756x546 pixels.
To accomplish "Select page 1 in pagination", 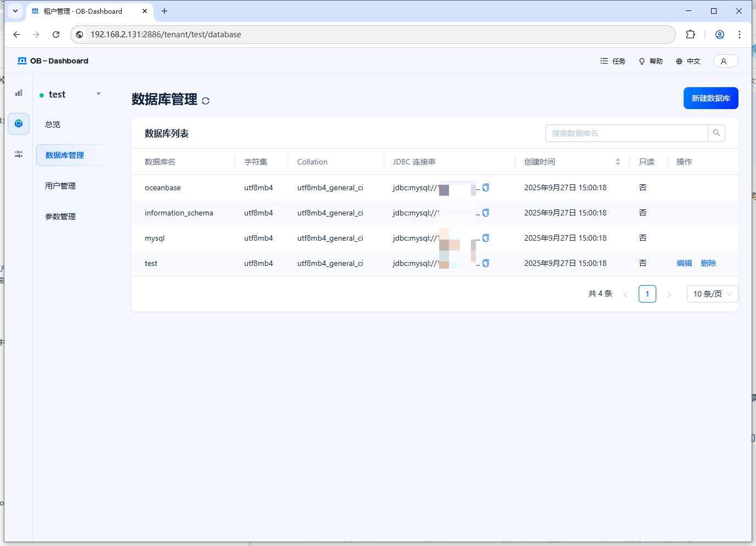I will (x=647, y=294).
